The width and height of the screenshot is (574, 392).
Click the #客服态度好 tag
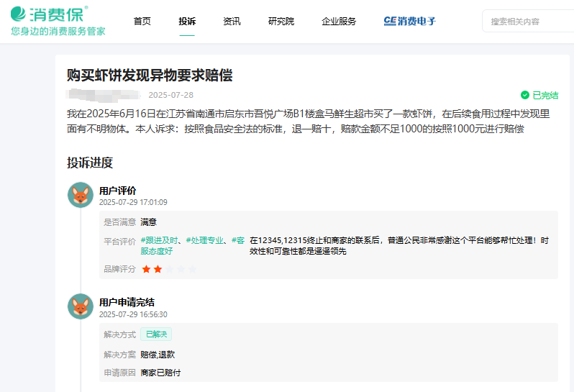pos(193,245)
